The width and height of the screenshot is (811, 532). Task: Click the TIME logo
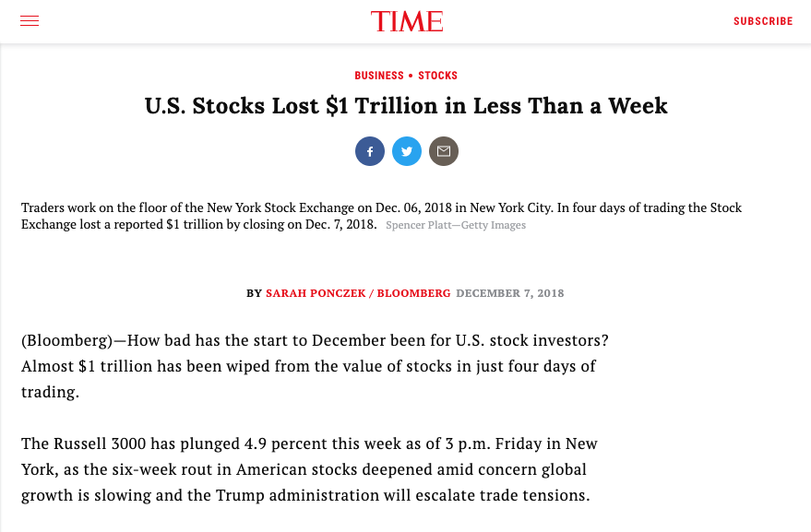[x=407, y=21]
